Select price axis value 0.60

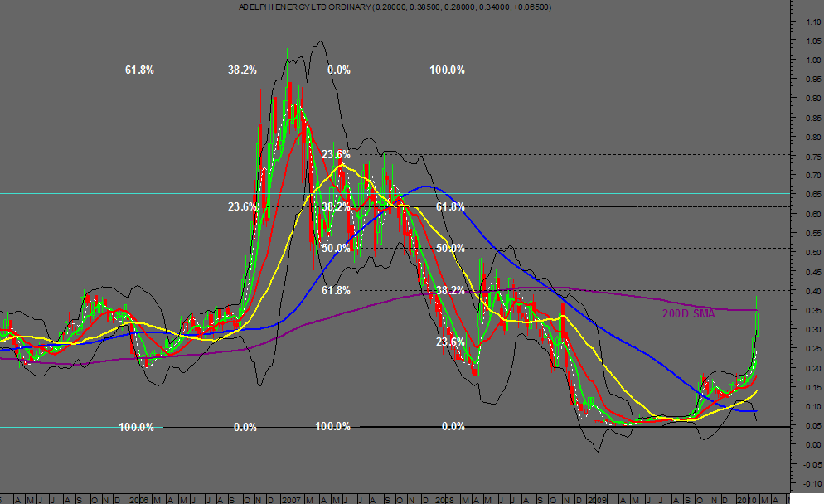click(x=813, y=214)
